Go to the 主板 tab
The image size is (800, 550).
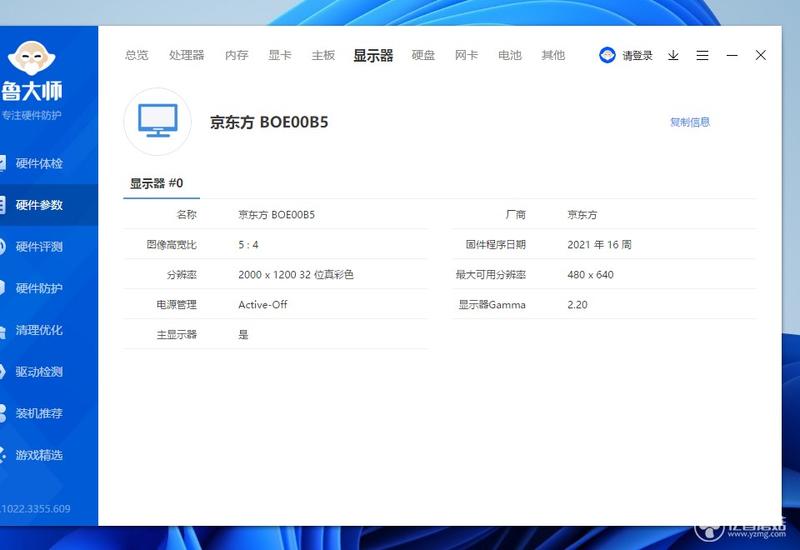(323, 55)
